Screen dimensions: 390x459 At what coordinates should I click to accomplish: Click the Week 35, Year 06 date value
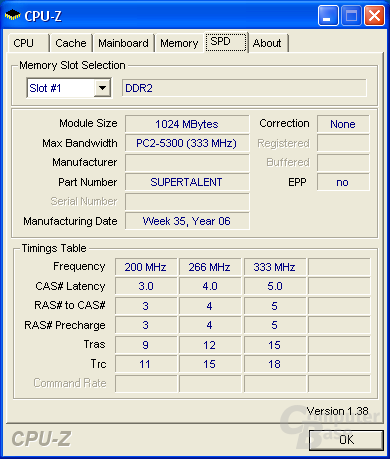187,221
